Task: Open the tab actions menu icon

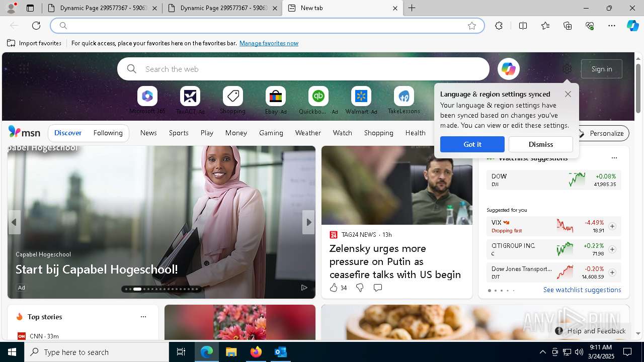Action: click(30, 8)
